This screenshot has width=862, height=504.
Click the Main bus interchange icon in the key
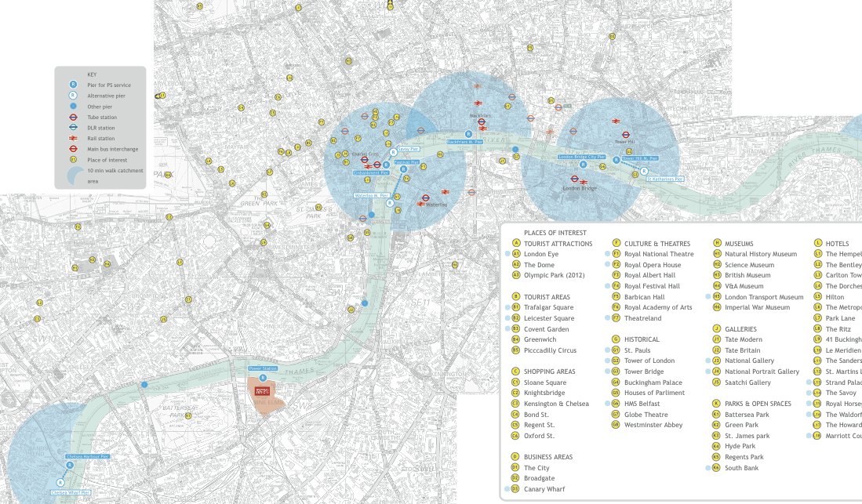(73, 149)
